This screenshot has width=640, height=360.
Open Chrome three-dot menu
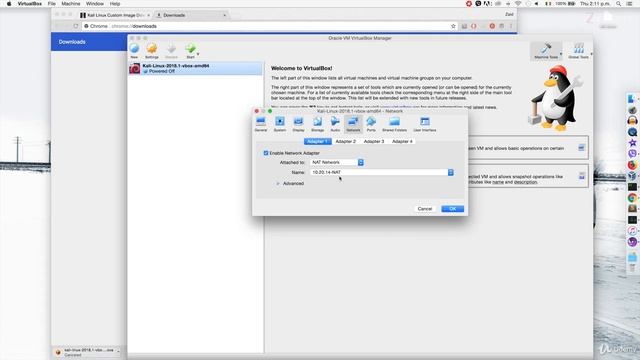click(511, 26)
